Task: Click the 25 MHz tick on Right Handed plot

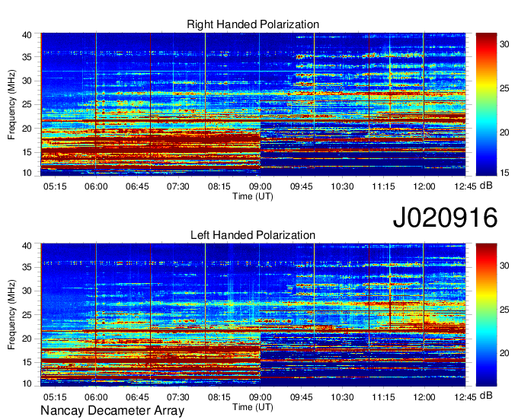Action: click(27, 104)
